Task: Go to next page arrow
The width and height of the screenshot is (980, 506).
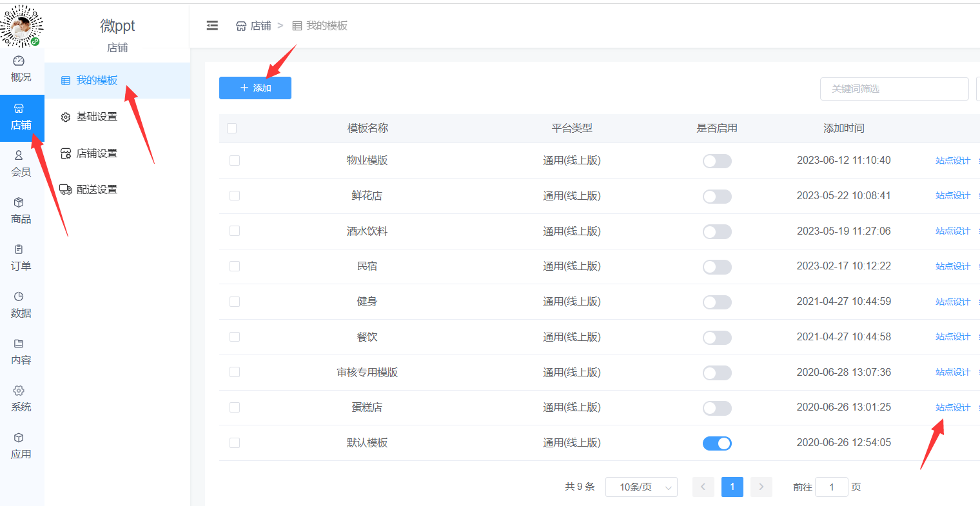Action: point(761,487)
